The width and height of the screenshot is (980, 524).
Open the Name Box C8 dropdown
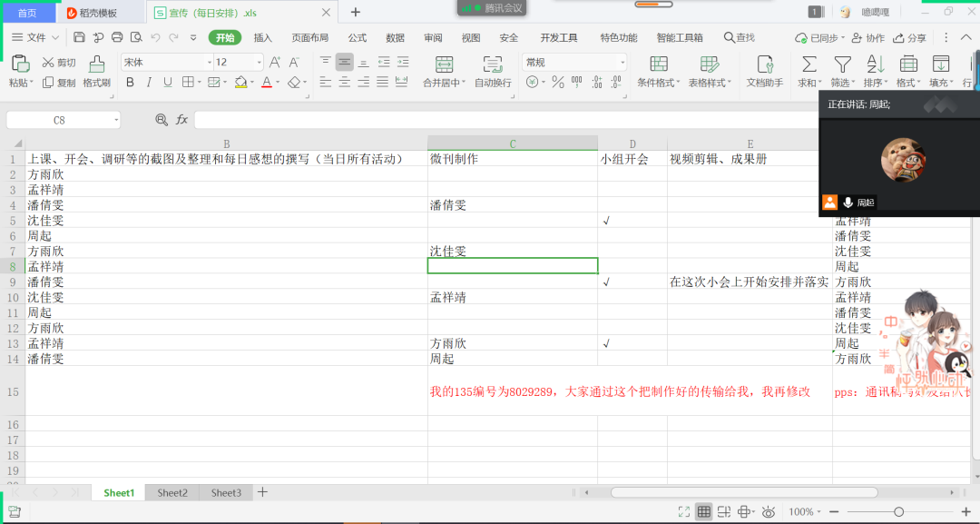coord(116,120)
